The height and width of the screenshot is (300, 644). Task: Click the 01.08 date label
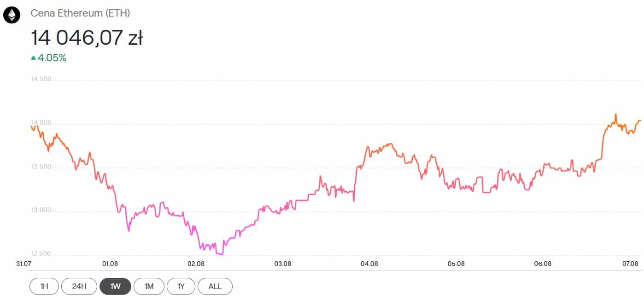(110, 264)
